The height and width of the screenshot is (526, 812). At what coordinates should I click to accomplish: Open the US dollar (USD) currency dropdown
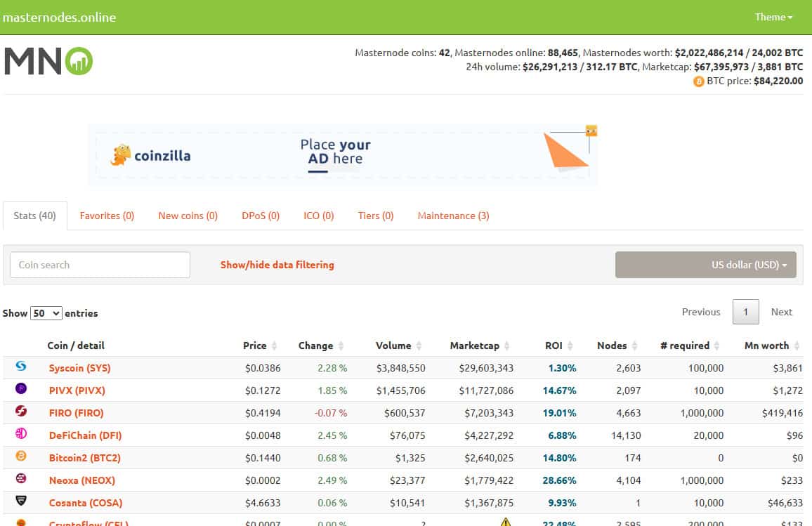click(706, 265)
